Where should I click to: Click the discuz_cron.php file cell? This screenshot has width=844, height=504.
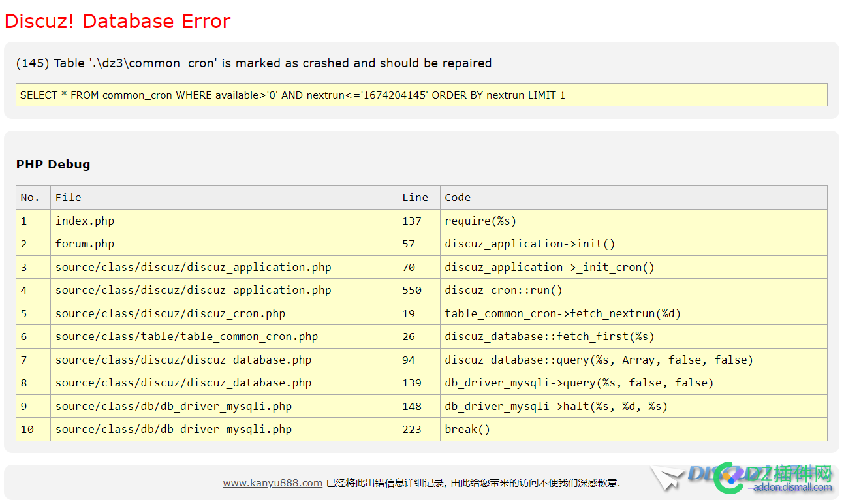point(224,313)
